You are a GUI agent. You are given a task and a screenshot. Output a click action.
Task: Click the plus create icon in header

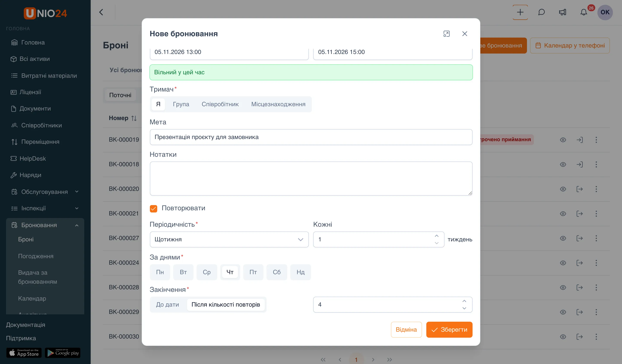520,12
